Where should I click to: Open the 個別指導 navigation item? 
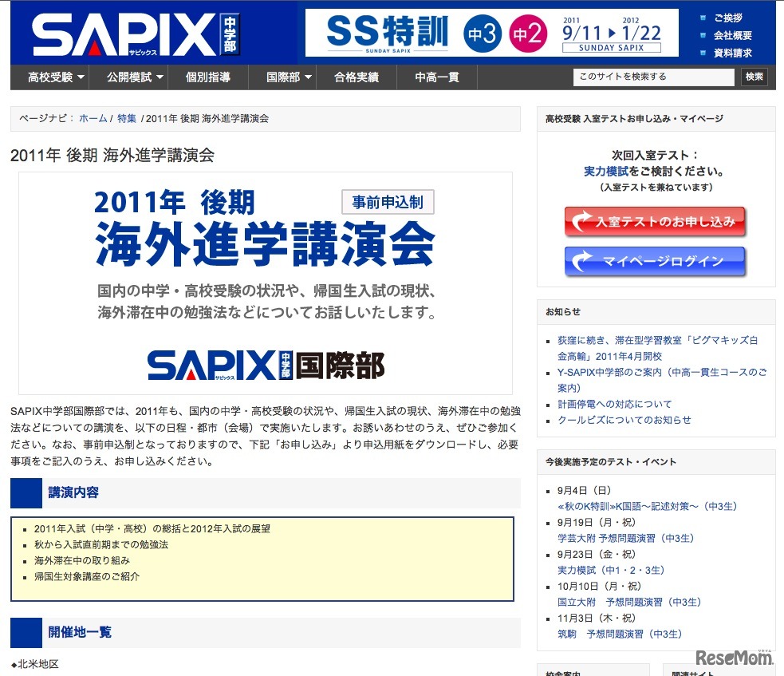208,77
